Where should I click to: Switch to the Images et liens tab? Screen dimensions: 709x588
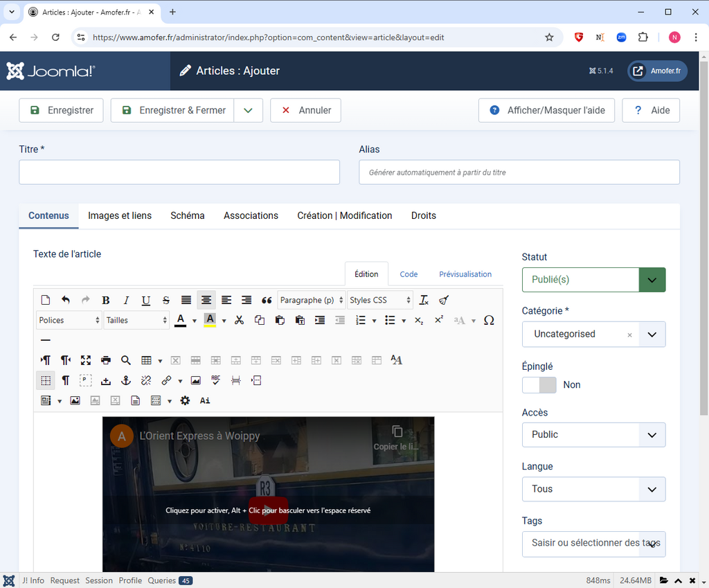120,216
